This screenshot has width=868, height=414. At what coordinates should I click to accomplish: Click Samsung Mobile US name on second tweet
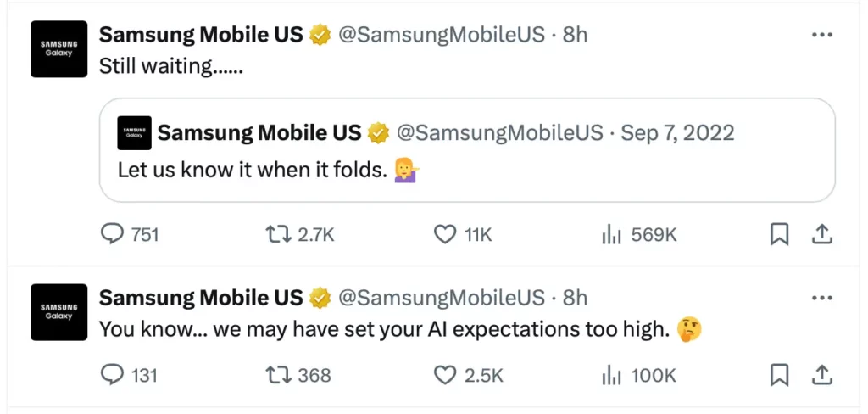click(x=201, y=298)
